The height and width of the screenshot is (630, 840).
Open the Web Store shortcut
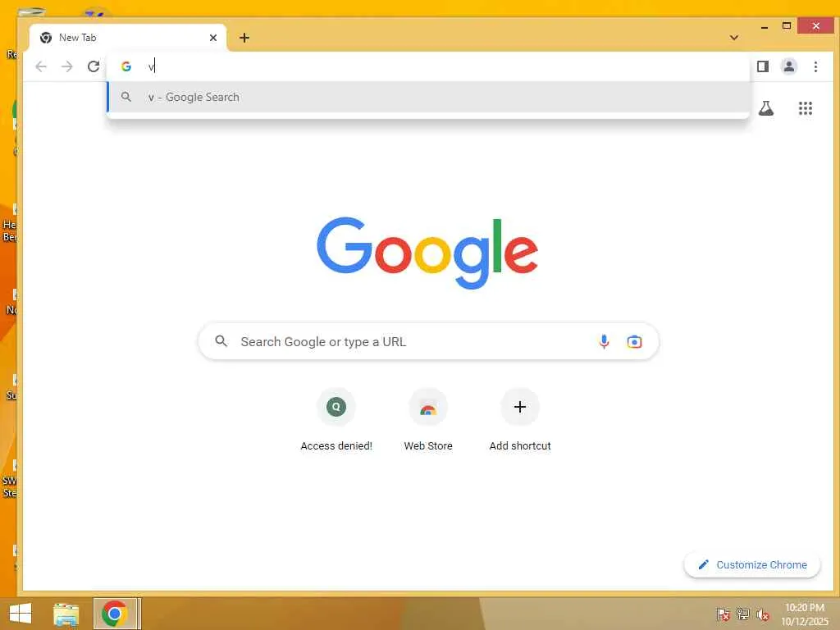pos(428,420)
